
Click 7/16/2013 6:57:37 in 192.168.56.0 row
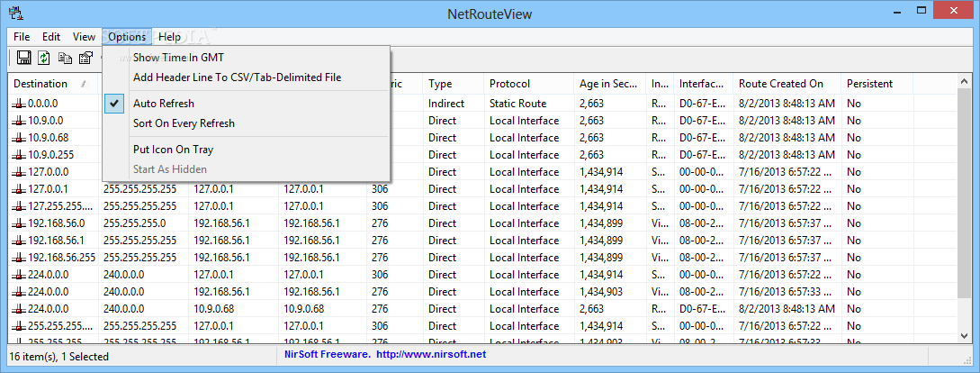[787, 223]
